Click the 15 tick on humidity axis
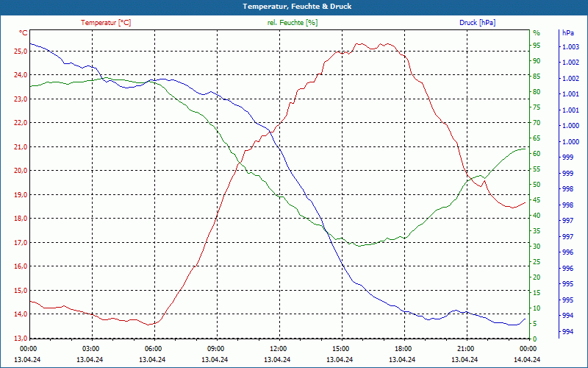The image size is (588, 368). tap(537, 292)
